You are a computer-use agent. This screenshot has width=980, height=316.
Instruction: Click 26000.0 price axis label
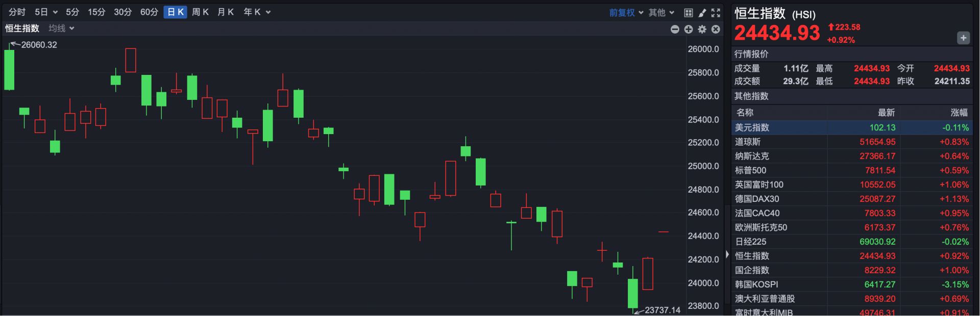(x=703, y=49)
